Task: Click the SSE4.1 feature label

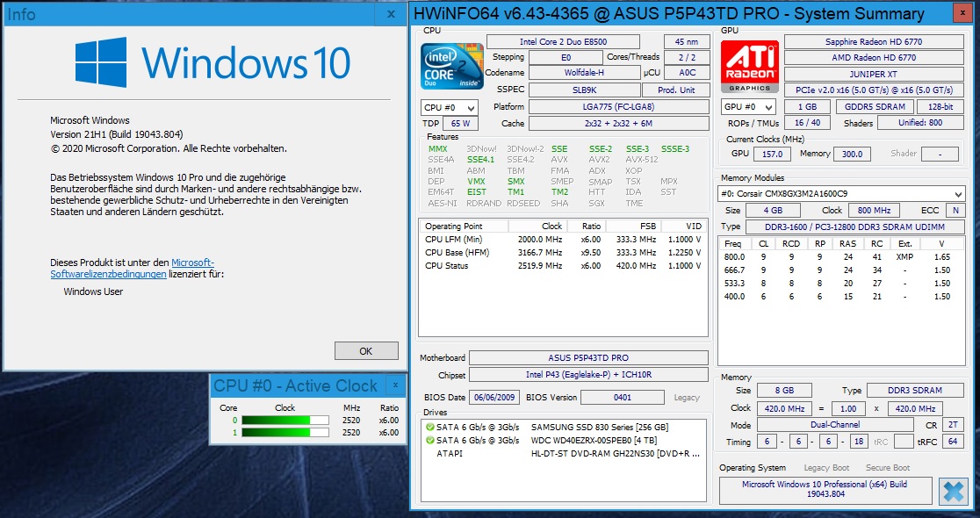Action: pyautogui.click(x=480, y=160)
